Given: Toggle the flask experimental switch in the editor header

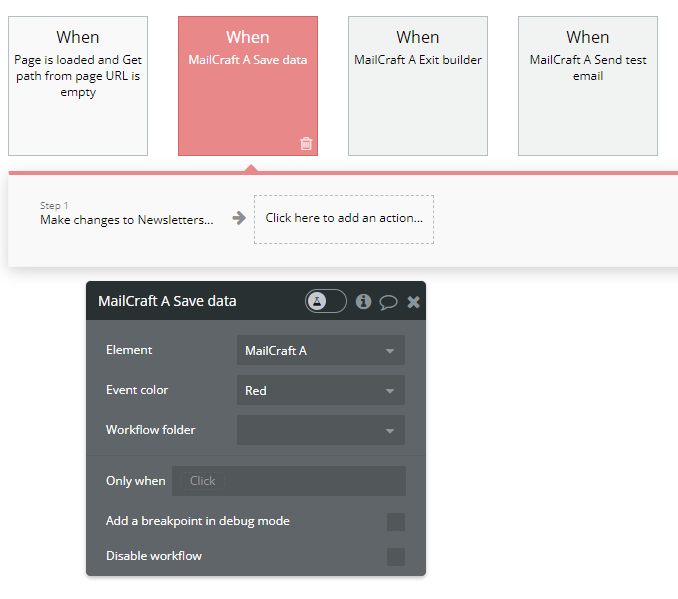Looking at the screenshot, I should point(326,301).
